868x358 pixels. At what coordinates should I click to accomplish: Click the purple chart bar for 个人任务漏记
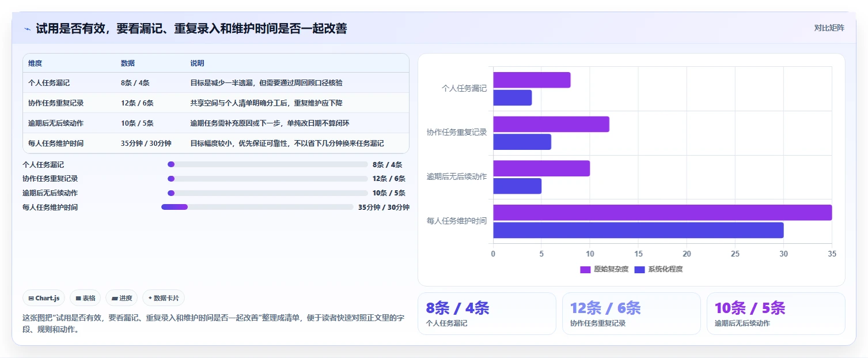(532, 80)
